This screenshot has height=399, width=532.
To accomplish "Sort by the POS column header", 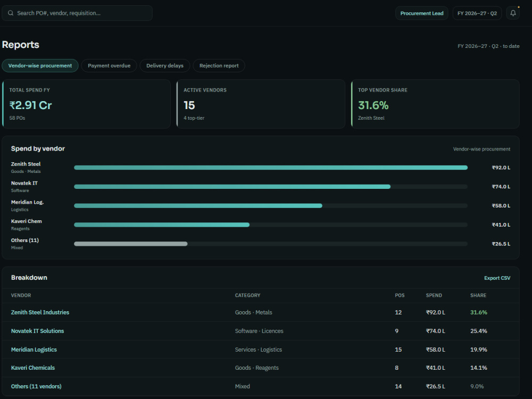I will [x=400, y=295].
